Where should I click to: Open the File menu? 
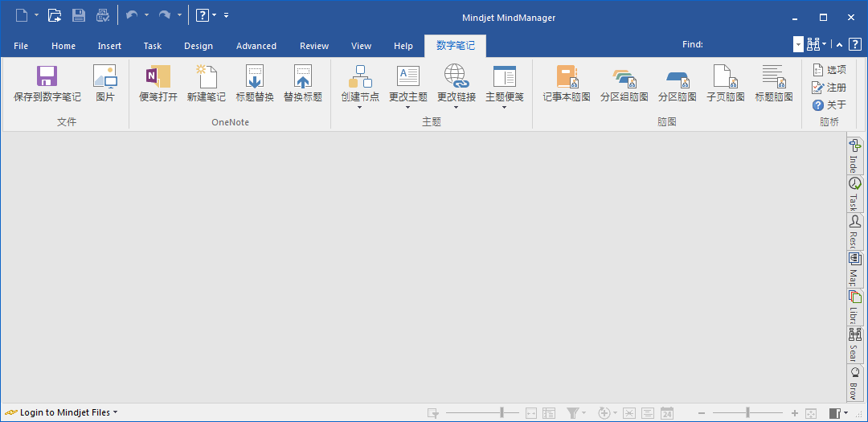(x=21, y=46)
